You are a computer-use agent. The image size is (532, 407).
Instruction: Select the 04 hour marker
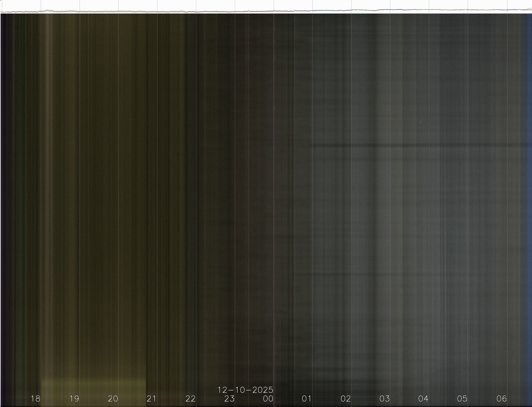coord(423,399)
